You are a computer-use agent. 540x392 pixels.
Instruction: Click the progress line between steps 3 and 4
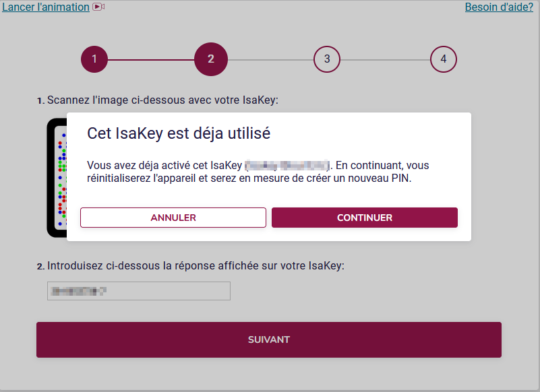[385, 60]
